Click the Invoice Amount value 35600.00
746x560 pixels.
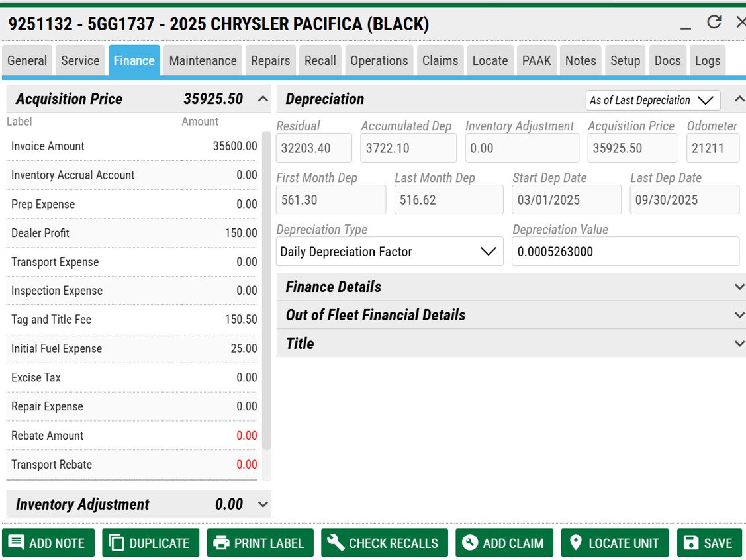click(234, 146)
